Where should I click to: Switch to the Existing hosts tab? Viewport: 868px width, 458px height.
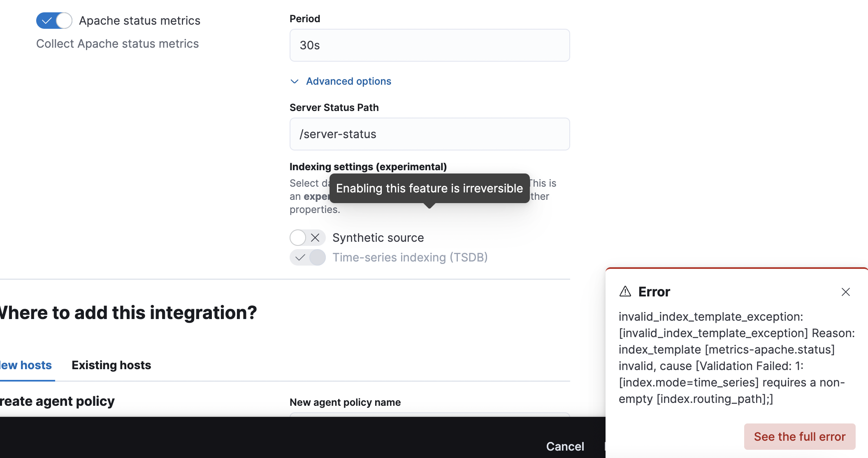click(x=111, y=365)
